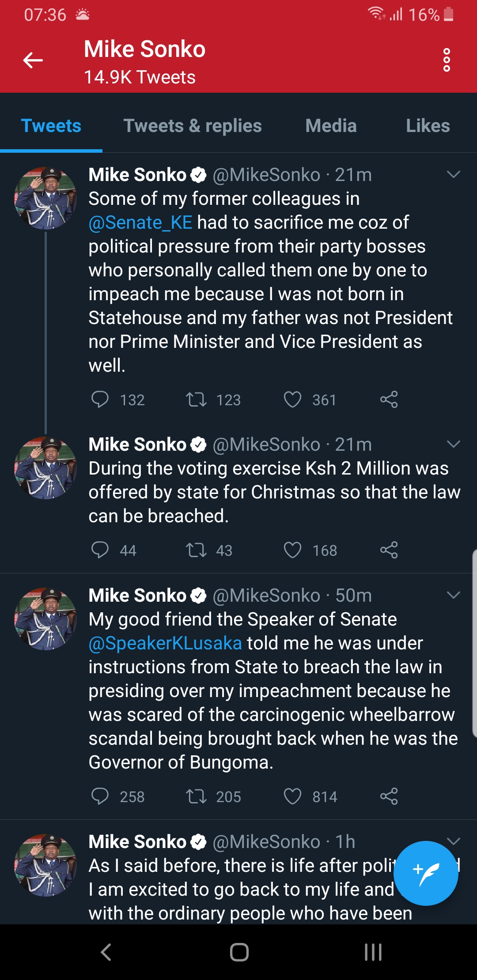
Task: Like the Senate colleagues tweet
Action: [292, 400]
